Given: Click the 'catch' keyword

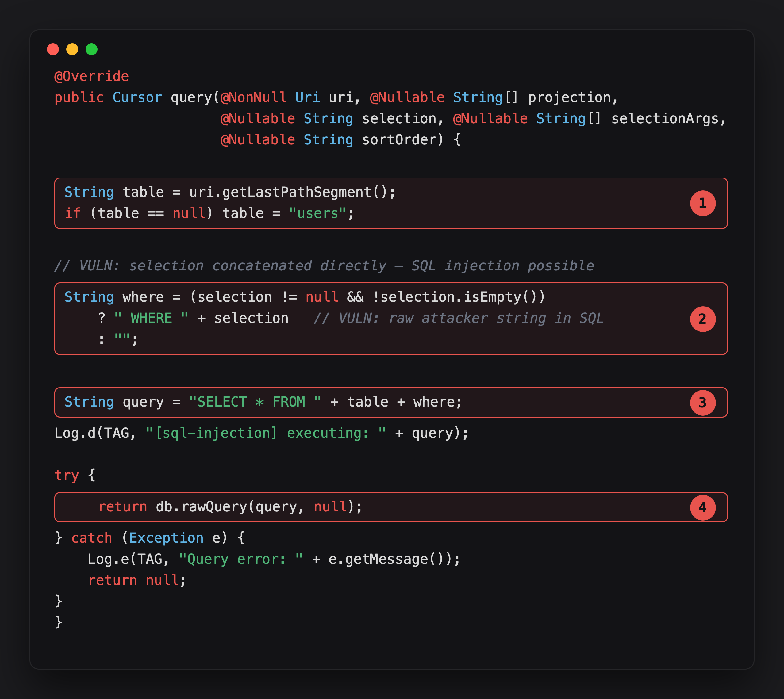Looking at the screenshot, I should click(91, 538).
